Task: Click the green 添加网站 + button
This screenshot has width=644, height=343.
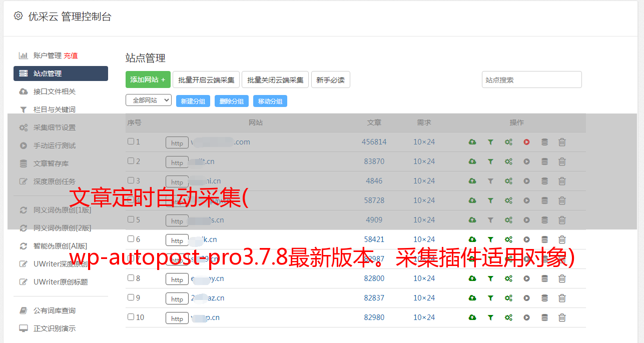Action: [148, 79]
